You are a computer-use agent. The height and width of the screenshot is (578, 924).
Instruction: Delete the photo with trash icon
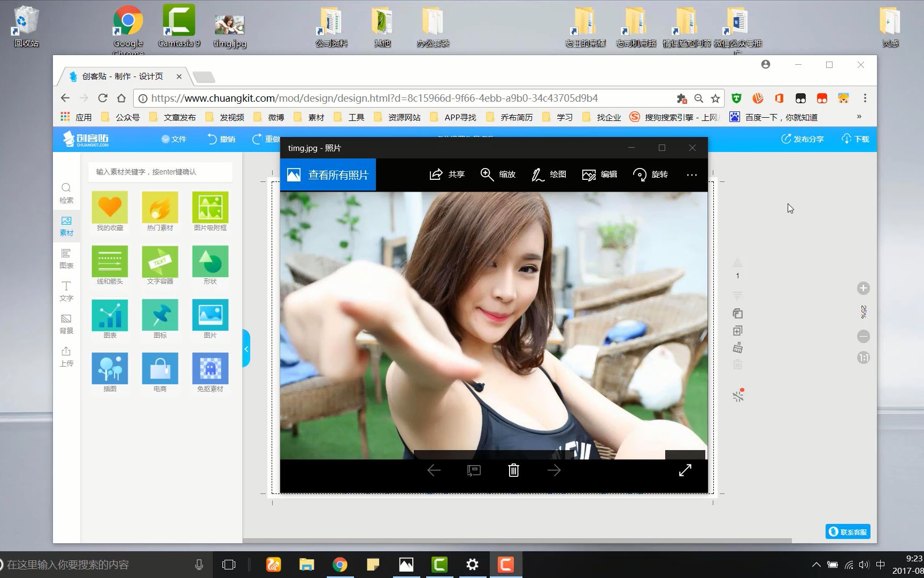[513, 470]
